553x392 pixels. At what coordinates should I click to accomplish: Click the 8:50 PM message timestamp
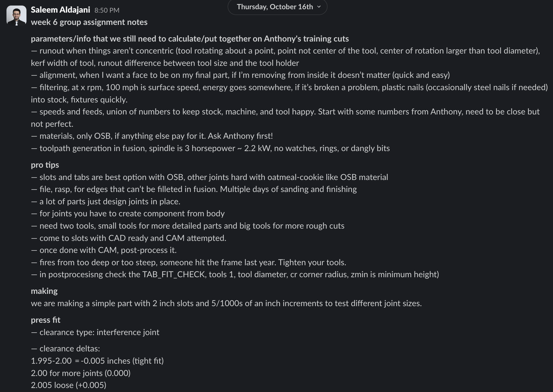107,10
